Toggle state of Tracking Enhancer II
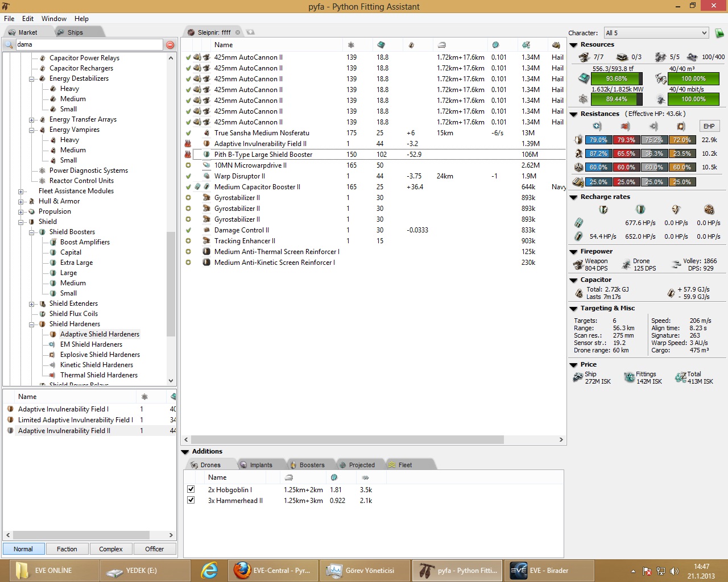Viewport: 728px width, 582px height. [188, 241]
